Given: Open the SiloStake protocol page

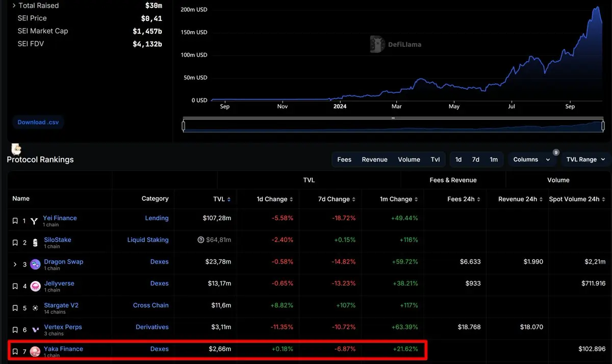Looking at the screenshot, I should [58, 240].
